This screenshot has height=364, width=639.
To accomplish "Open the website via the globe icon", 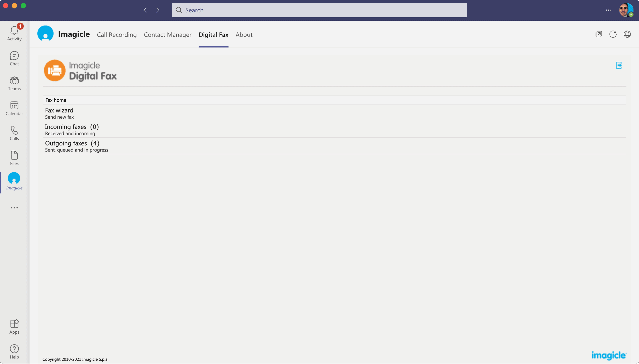I will pos(627,34).
